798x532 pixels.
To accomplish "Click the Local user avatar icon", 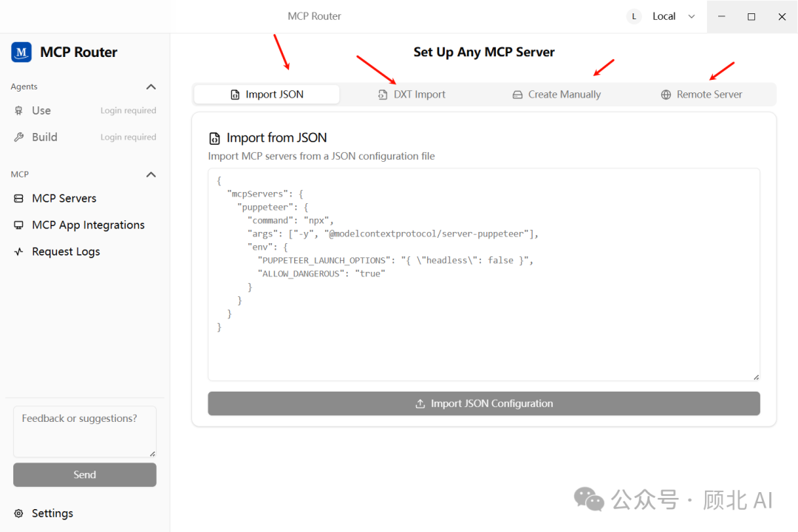I will tap(634, 16).
